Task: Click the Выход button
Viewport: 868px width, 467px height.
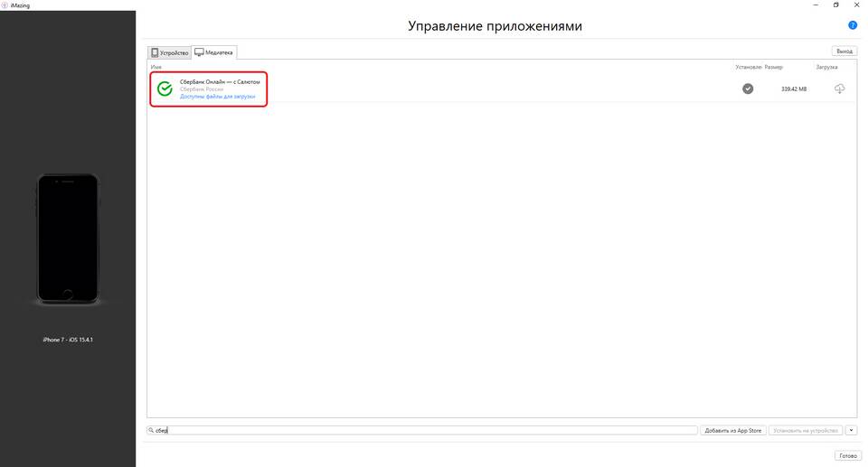Action: click(844, 51)
